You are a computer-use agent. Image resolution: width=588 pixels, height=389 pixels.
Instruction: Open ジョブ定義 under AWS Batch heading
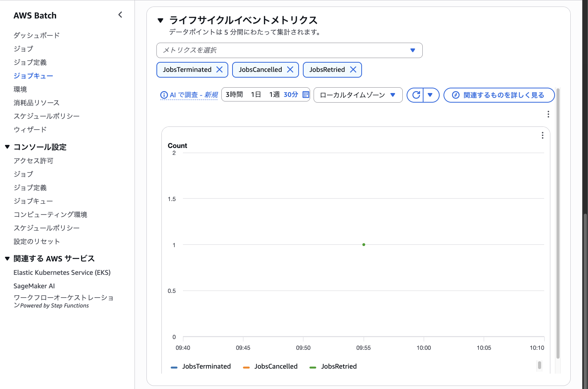click(30, 62)
